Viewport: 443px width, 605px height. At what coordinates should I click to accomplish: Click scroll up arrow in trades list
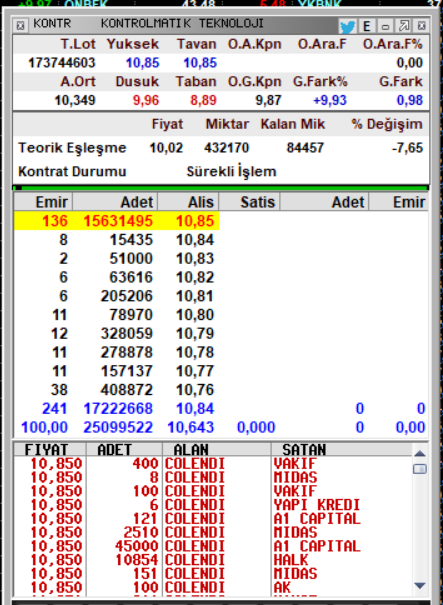(419, 454)
